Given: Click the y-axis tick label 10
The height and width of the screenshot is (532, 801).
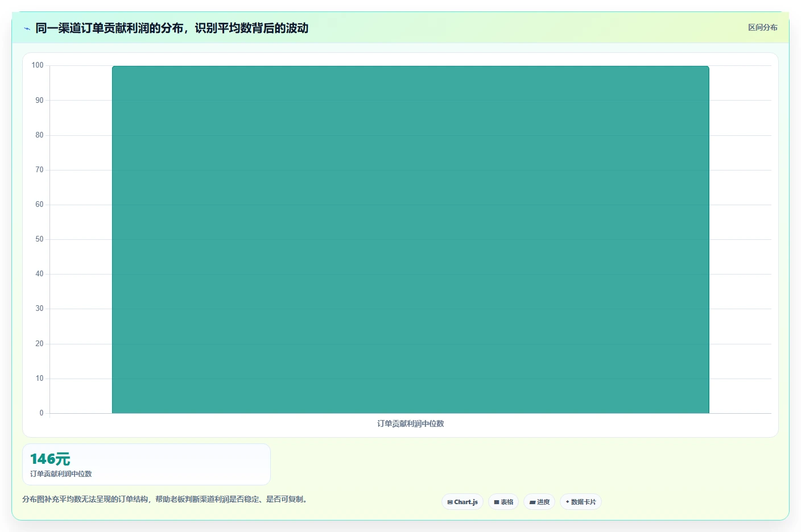Looking at the screenshot, I should (39, 378).
